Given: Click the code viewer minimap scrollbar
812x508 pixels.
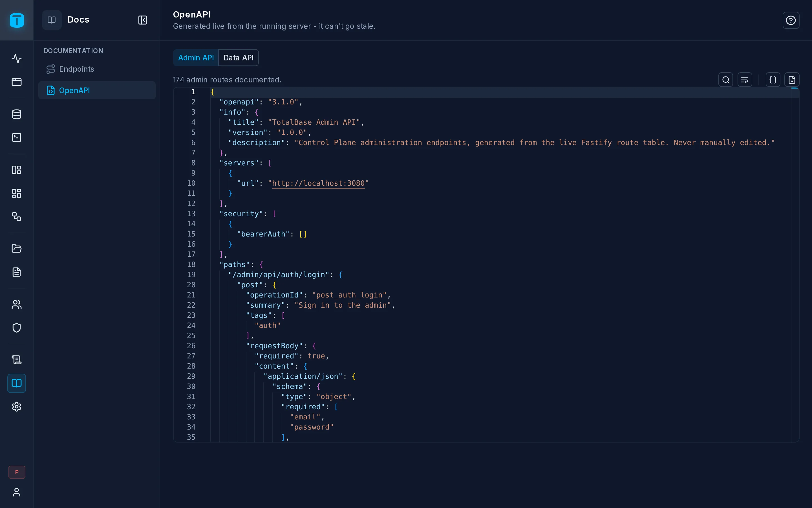Looking at the screenshot, I should (795, 265).
